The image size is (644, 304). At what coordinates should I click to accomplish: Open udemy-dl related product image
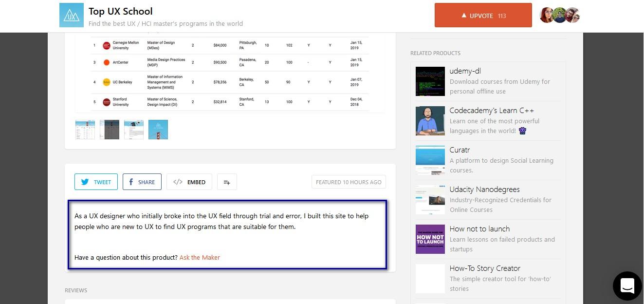(x=430, y=81)
